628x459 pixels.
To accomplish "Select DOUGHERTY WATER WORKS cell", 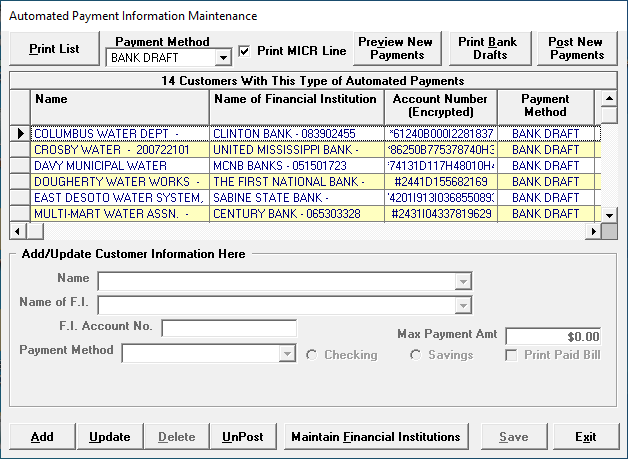I will point(120,182).
